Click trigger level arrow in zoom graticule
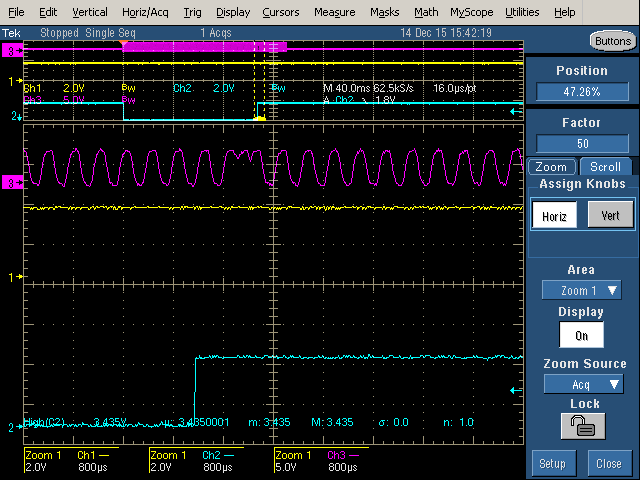 [516, 391]
